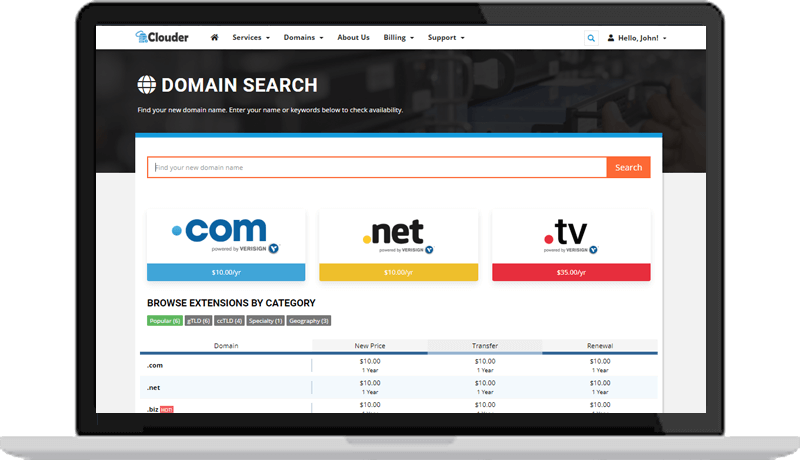
Task: Click the Browse Extensions By Category heading
Action: coord(231,303)
